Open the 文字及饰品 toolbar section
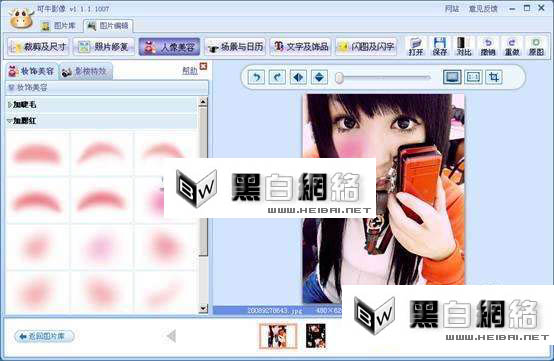The height and width of the screenshot is (361, 554). pyautogui.click(x=300, y=47)
